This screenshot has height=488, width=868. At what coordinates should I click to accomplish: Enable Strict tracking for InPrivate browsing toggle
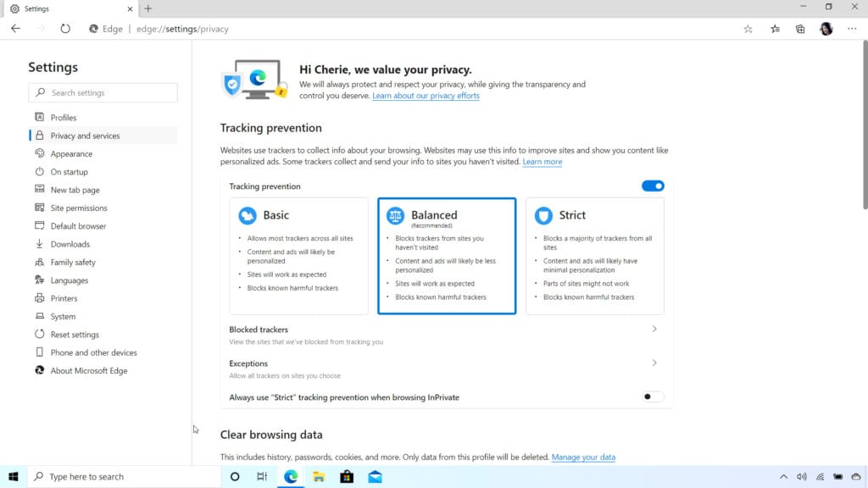point(653,396)
